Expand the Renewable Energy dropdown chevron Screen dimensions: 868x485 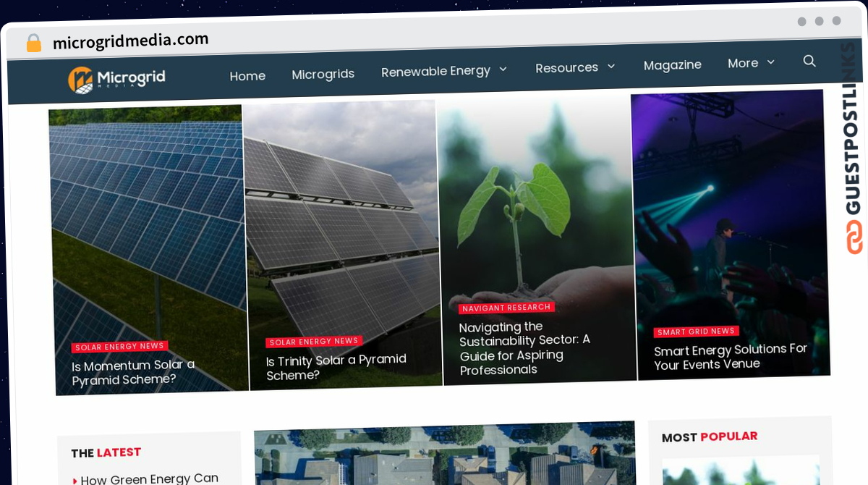503,69
